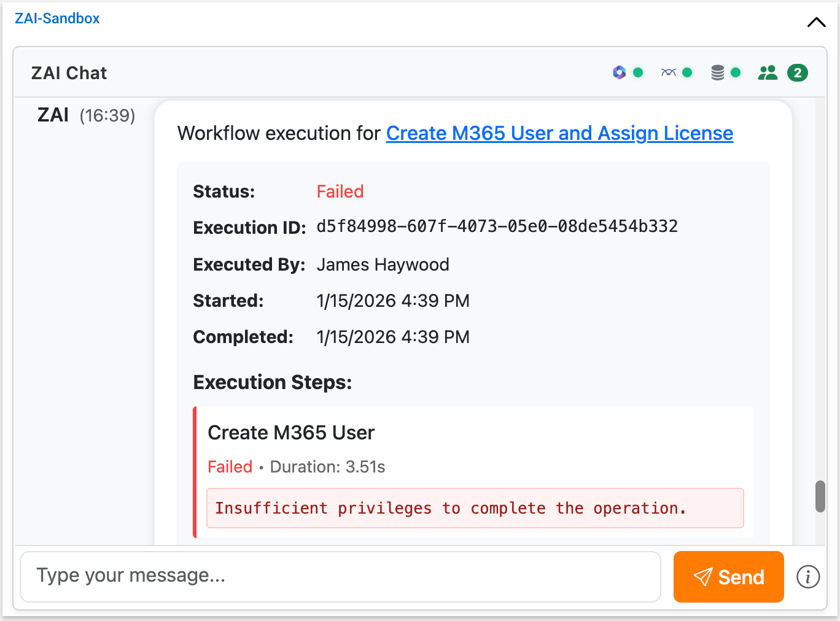Open Create M365 User and Assign License link

click(x=559, y=133)
